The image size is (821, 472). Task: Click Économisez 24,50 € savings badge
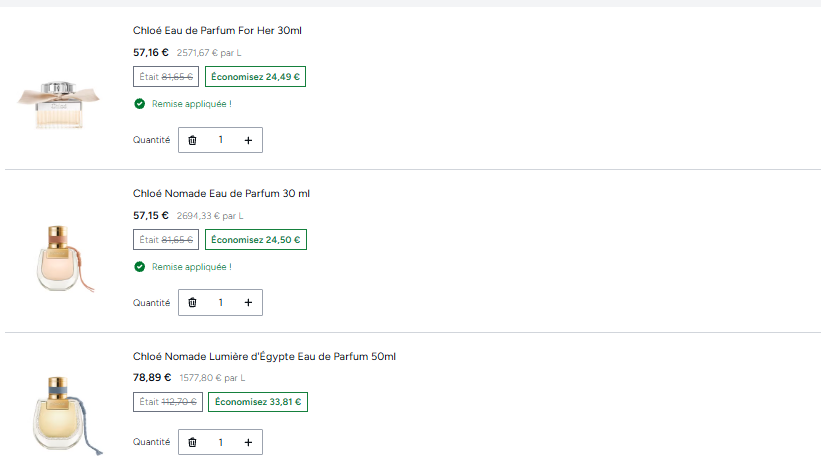click(x=256, y=239)
